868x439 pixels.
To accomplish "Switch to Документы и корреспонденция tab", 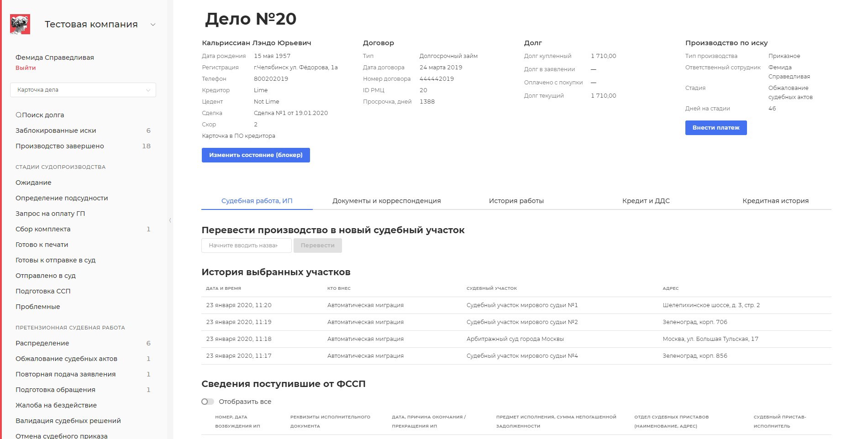I will 386,201.
